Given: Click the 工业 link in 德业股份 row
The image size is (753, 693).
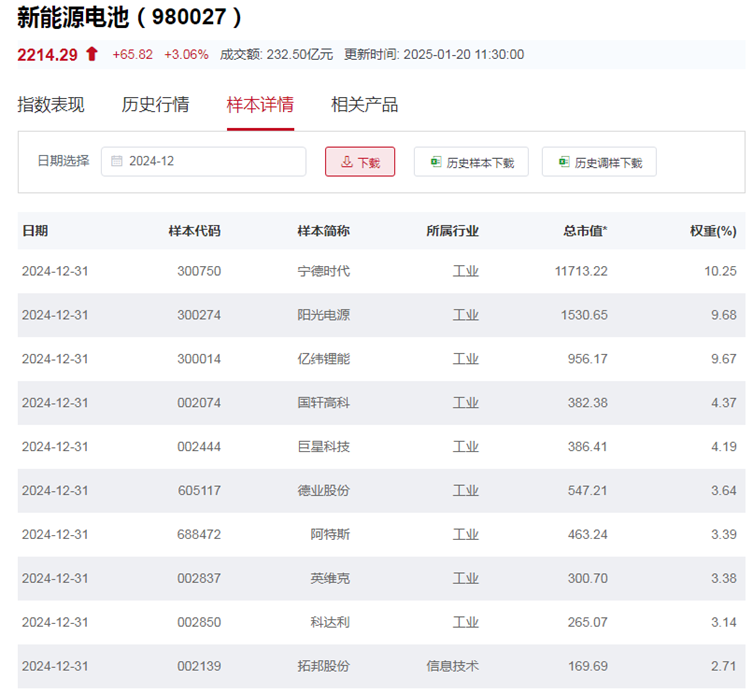Looking at the screenshot, I should pos(465,491).
